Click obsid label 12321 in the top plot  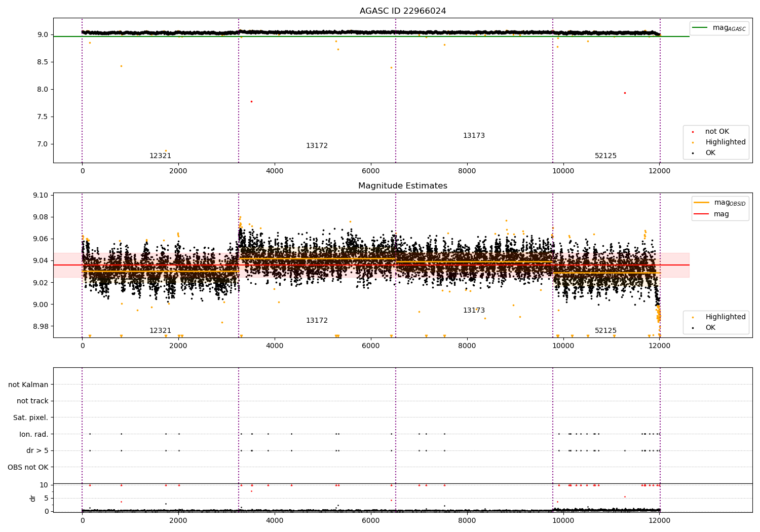point(160,156)
